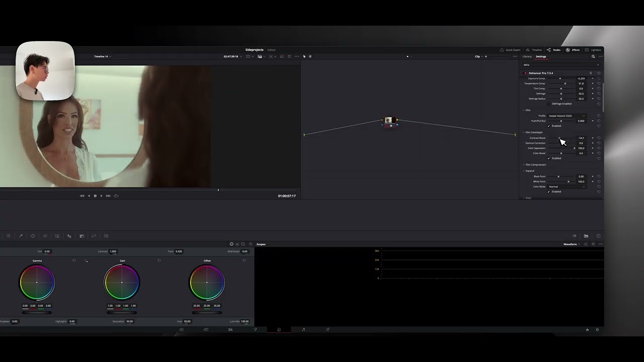Open the Waveform scope type dropdown
Screen dimensions: 644x362
[572, 244]
